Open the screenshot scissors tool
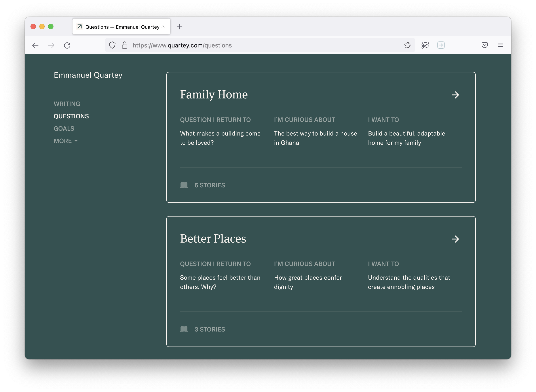The image size is (536, 392). (x=425, y=45)
